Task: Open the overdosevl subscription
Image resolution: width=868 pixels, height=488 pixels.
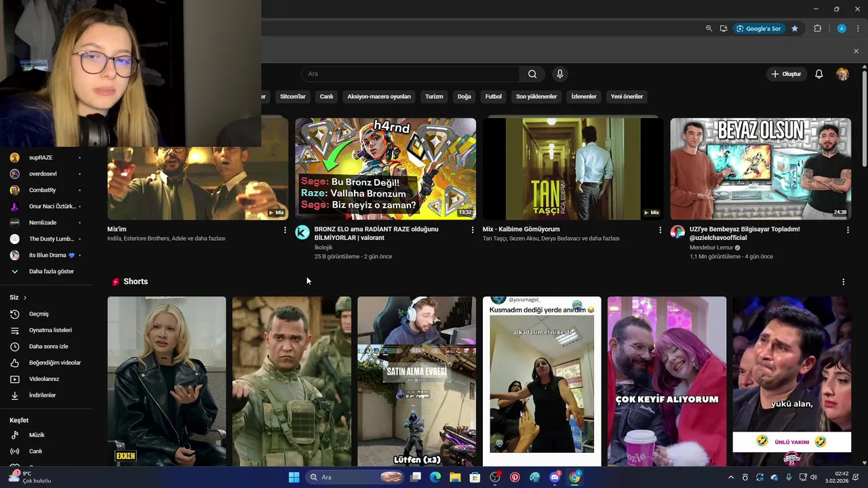Action: (46, 174)
